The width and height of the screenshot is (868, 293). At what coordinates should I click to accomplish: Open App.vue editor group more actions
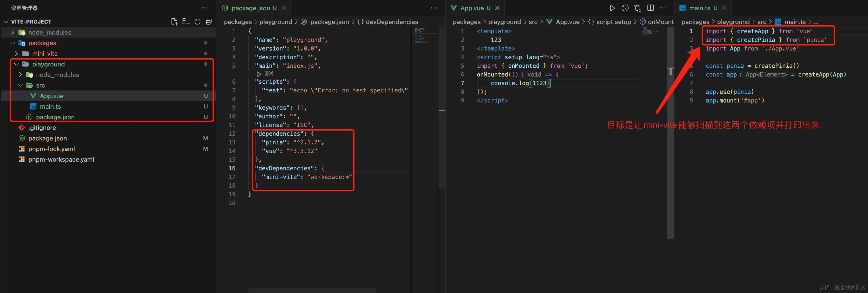[x=663, y=8]
